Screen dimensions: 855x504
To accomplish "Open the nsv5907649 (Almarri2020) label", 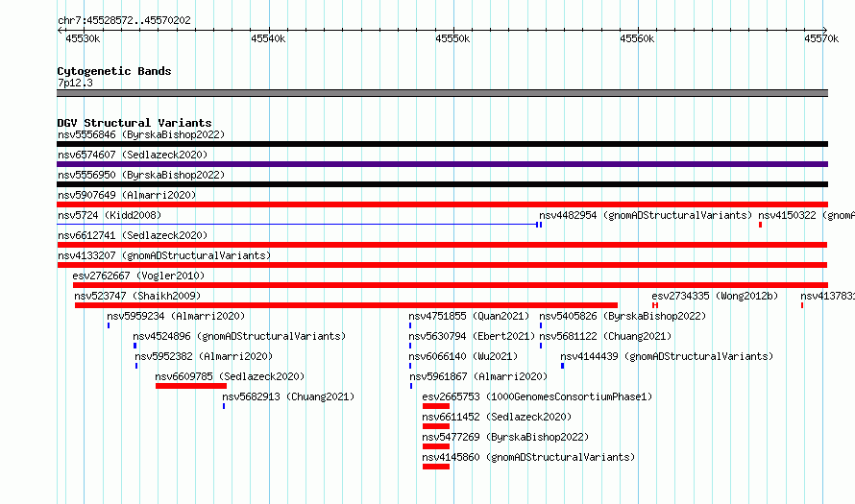I will 127,195.
